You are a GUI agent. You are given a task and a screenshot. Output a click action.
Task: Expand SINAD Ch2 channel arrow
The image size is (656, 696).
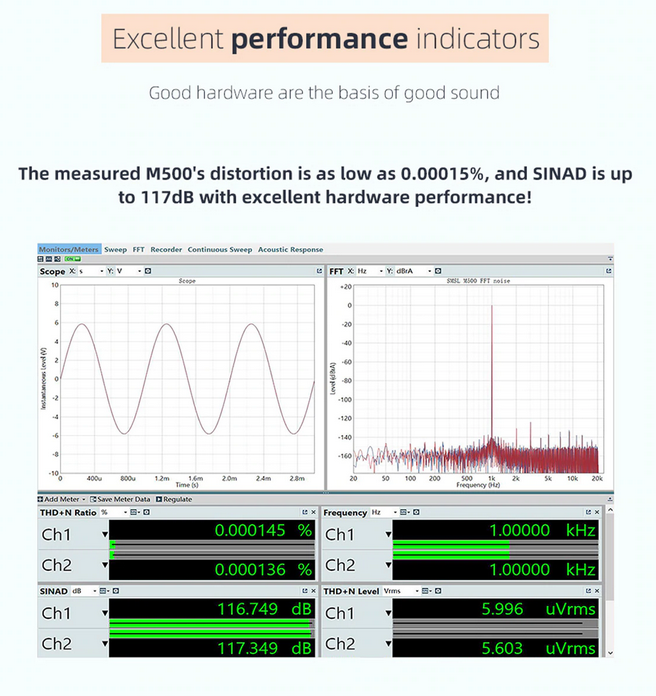105,644
